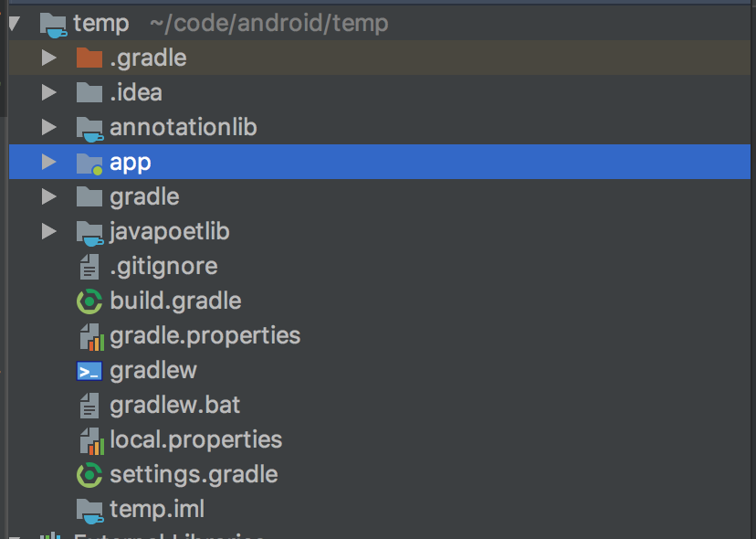
Task: Click the temp.iml module file icon
Action: 89,509
